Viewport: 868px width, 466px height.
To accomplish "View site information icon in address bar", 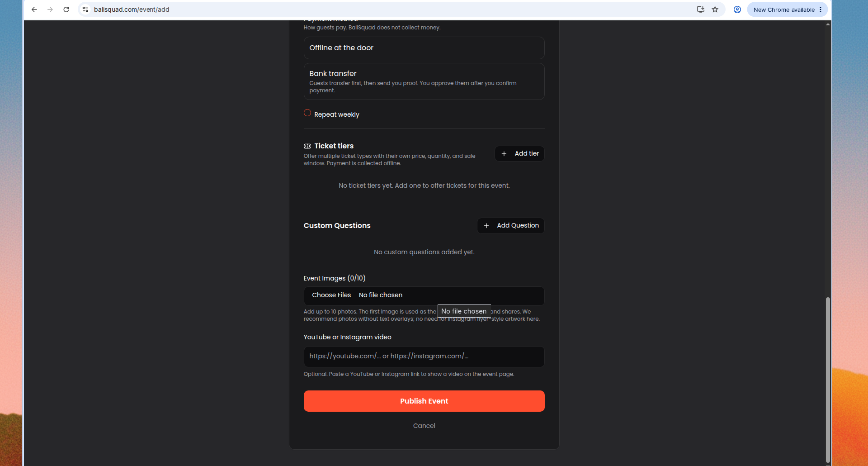I will click(85, 10).
